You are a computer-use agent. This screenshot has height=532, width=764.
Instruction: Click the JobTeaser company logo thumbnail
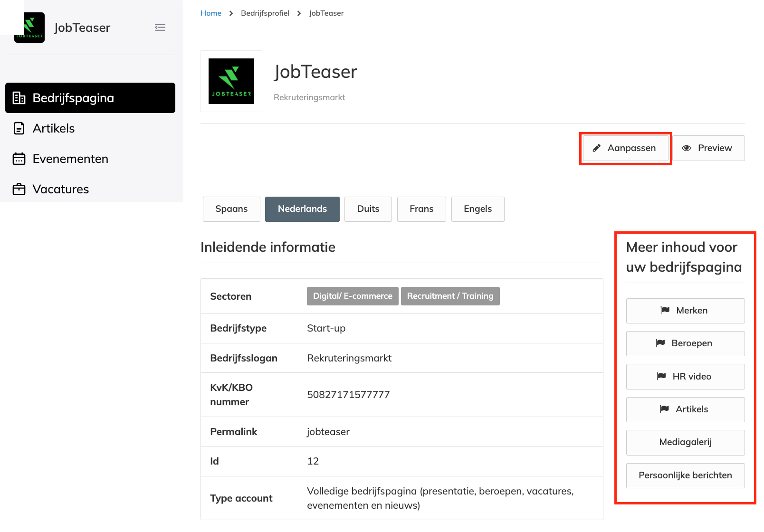click(231, 81)
